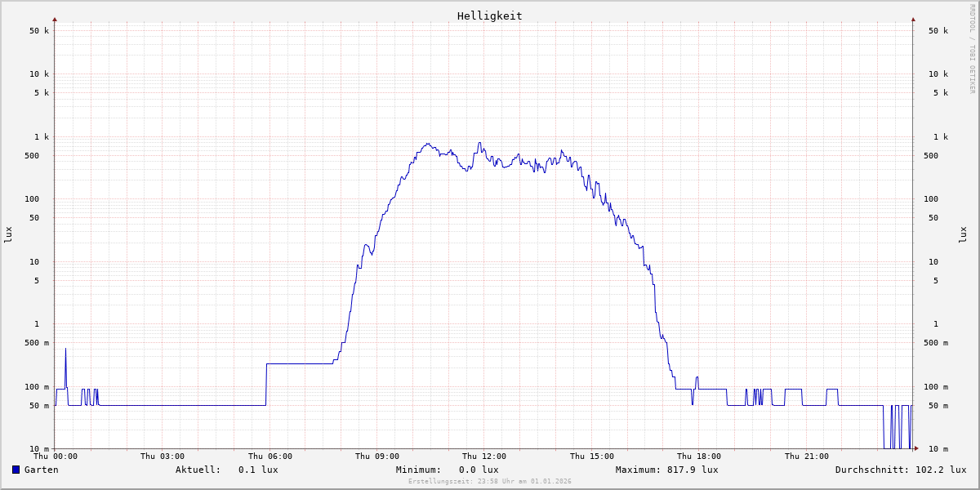
Task: Select the Thu 12:00 time axis label
Action: point(484,457)
